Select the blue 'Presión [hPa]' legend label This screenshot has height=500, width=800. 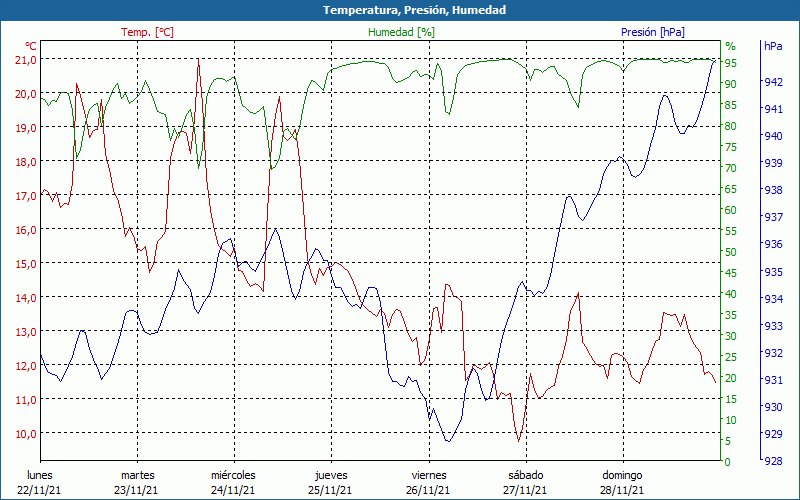coord(653,32)
